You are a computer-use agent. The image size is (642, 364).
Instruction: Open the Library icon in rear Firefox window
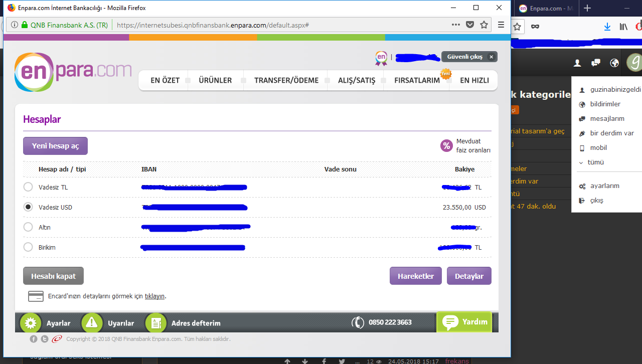(623, 27)
